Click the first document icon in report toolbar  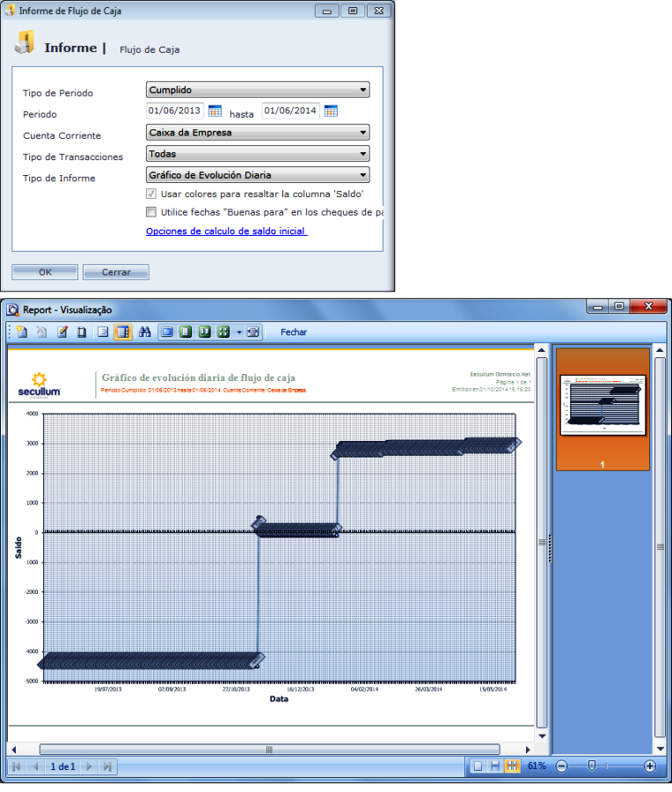pyautogui.click(x=22, y=332)
